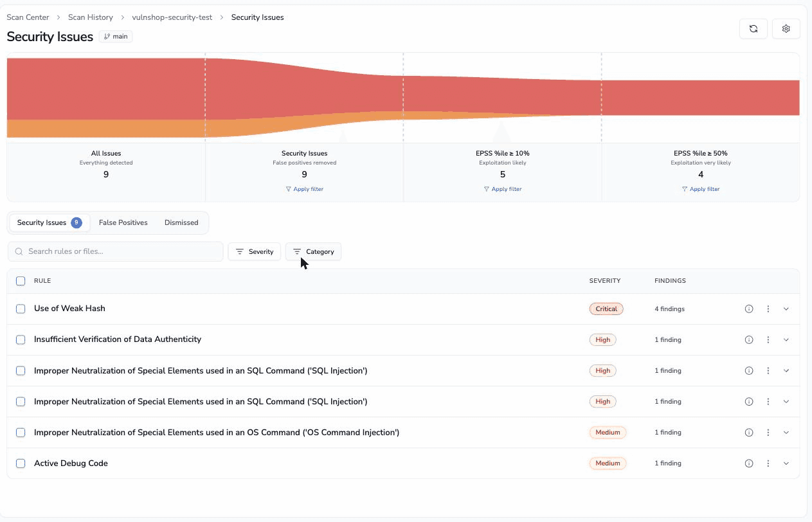812x522 pixels.
Task: Go to Scan Center breadcrumb
Action: [x=28, y=17]
